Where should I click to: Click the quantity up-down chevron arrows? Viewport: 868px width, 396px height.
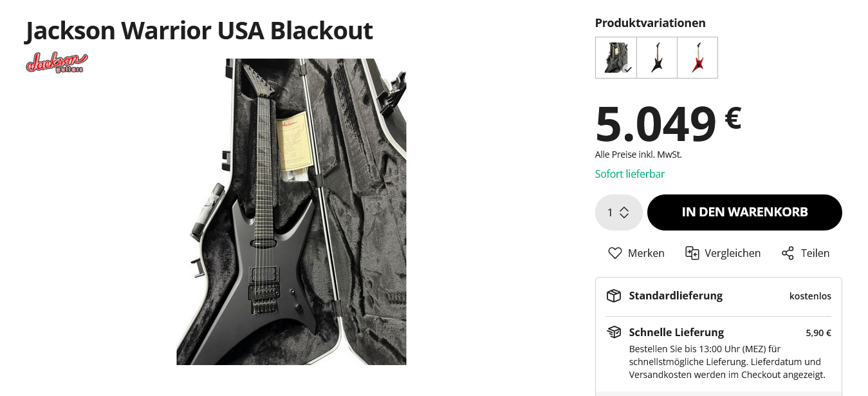click(624, 212)
